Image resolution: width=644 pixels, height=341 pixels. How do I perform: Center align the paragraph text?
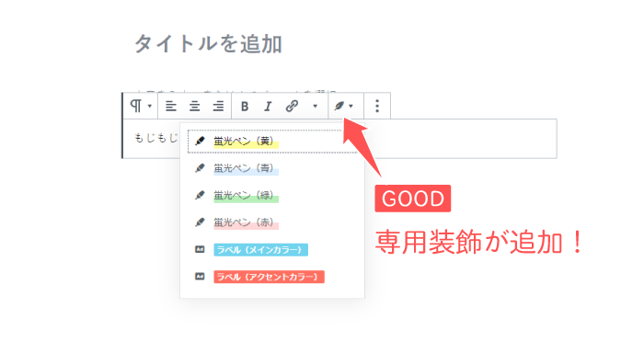click(x=194, y=107)
